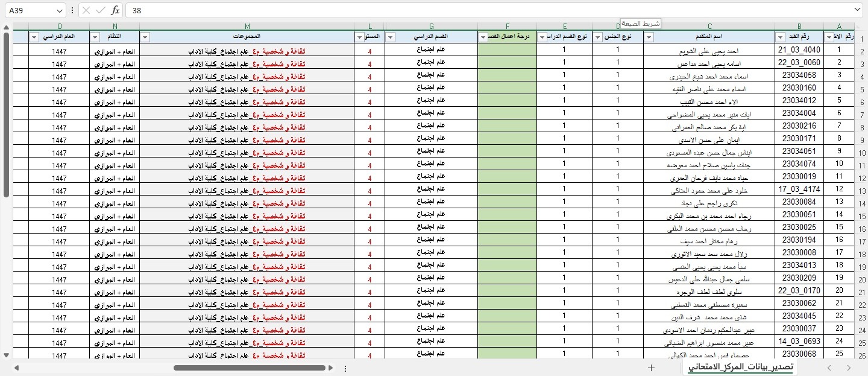This screenshot has width=868, height=376.
Task: Click the Insert Function fx icon
Action: 116,10
